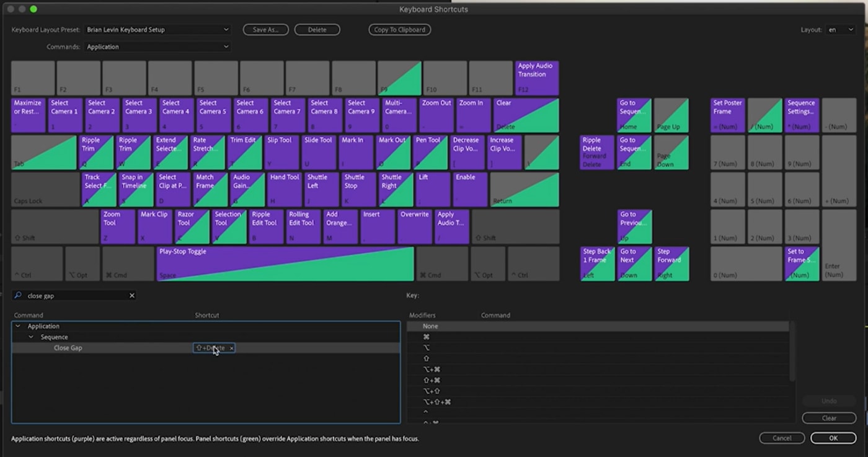Click the Save As button

coord(265,29)
